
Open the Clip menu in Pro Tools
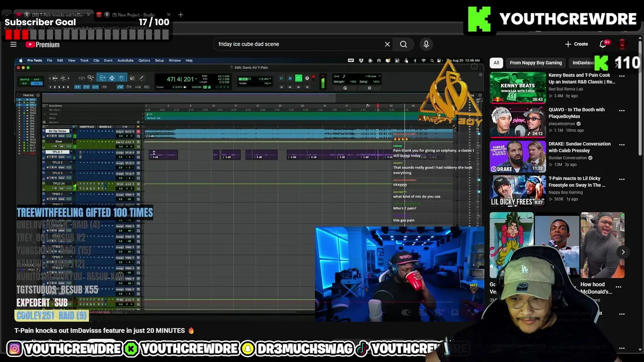96,60
